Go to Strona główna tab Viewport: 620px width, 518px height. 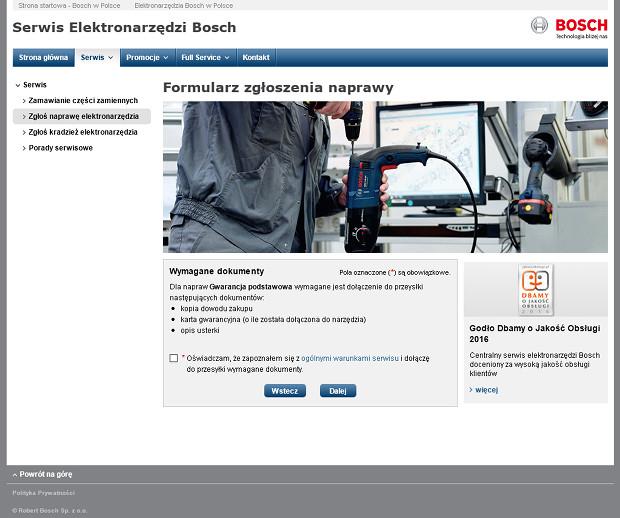tap(43, 57)
